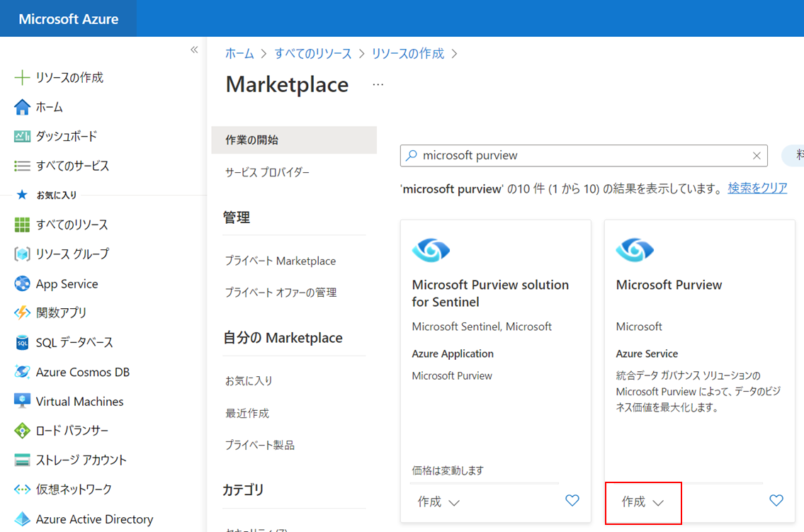Click the Virtual Machines monitor icon
Screen dimensions: 804x532
pos(22,401)
